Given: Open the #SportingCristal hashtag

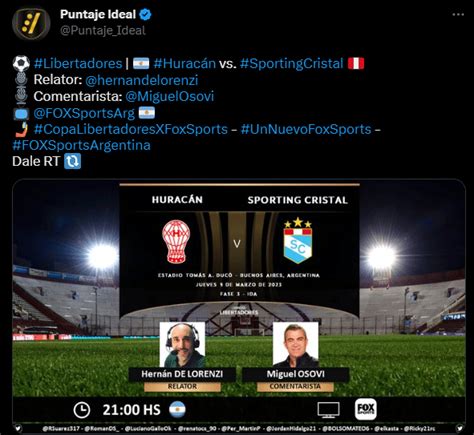Looking at the screenshot, I should click(x=291, y=63).
